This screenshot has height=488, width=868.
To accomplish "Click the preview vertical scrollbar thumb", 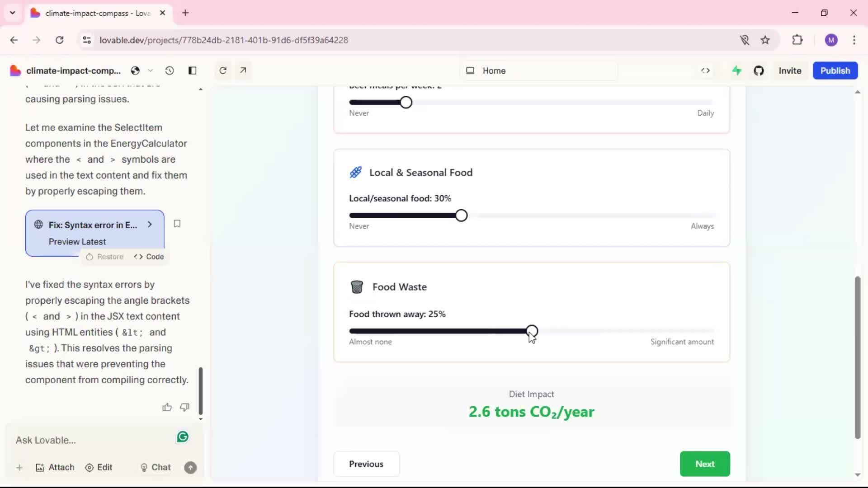I will (x=857, y=357).
